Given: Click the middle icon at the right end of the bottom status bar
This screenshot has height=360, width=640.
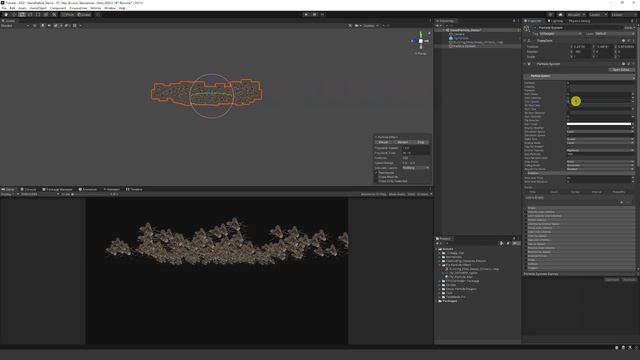Looking at the screenshot, I should point(623,348).
